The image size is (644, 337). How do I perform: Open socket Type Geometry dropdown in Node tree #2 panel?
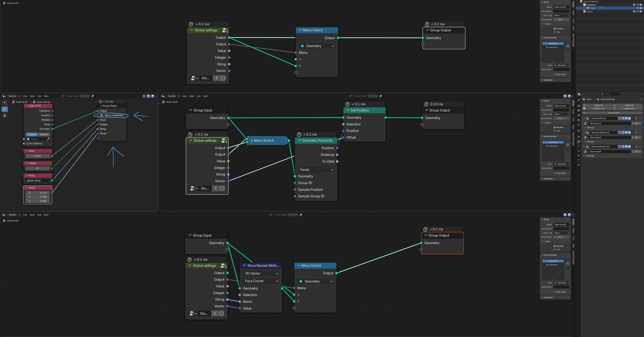point(562,164)
